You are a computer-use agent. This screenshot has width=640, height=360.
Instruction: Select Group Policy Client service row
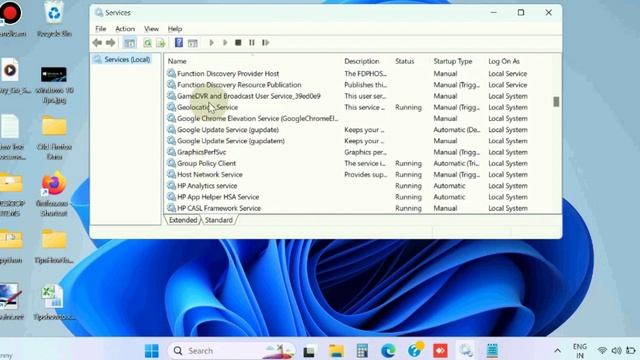(348, 163)
